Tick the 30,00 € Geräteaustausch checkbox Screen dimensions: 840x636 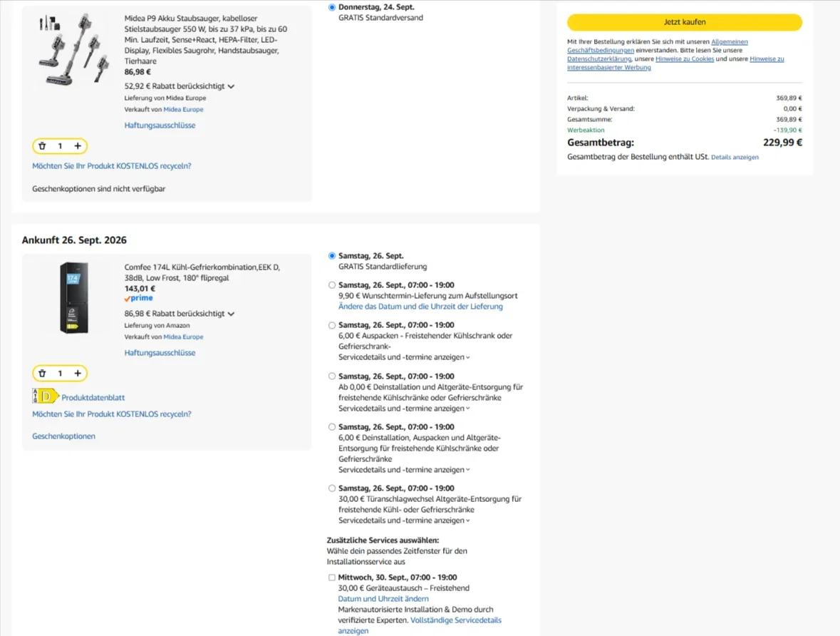click(332, 578)
